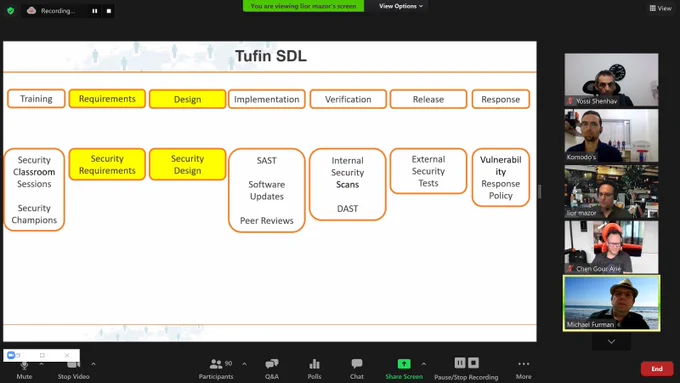Stop recording via the top bar
Screen dimensions: 680x383
point(109,11)
